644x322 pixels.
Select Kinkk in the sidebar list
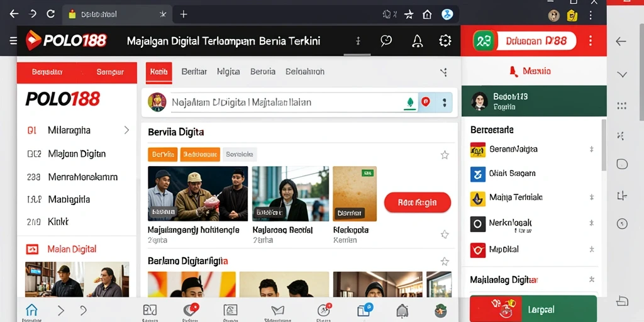point(58,222)
